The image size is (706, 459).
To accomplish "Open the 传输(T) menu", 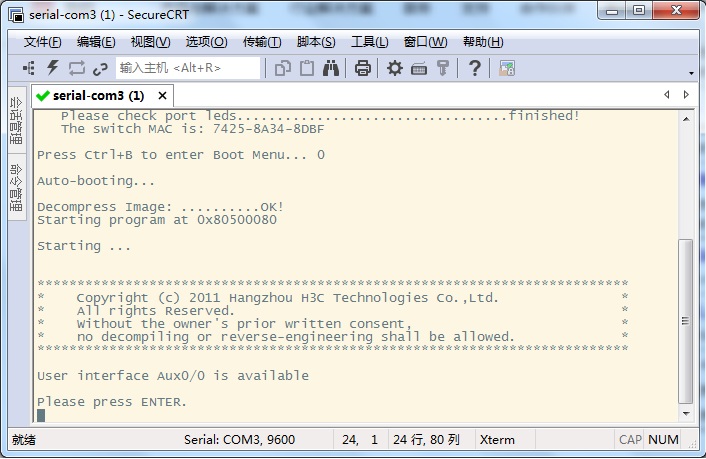I will pos(262,42).
